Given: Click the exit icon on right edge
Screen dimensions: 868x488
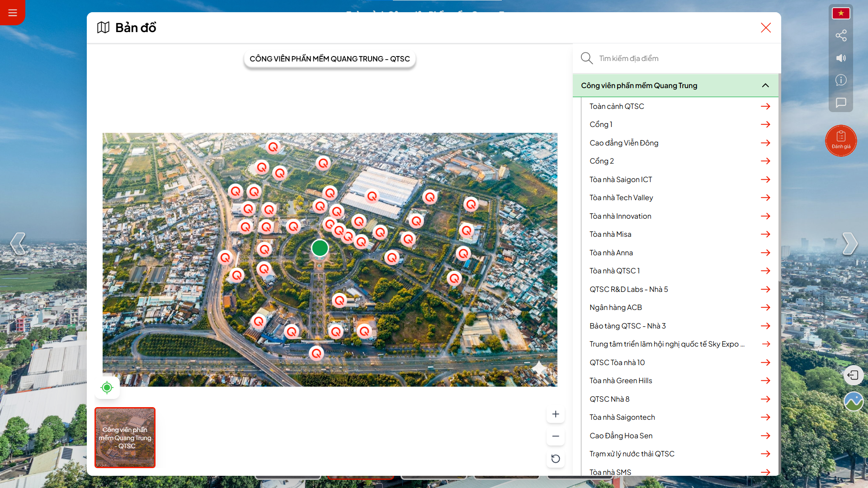Looking at the screenshot, I should 853,375.
